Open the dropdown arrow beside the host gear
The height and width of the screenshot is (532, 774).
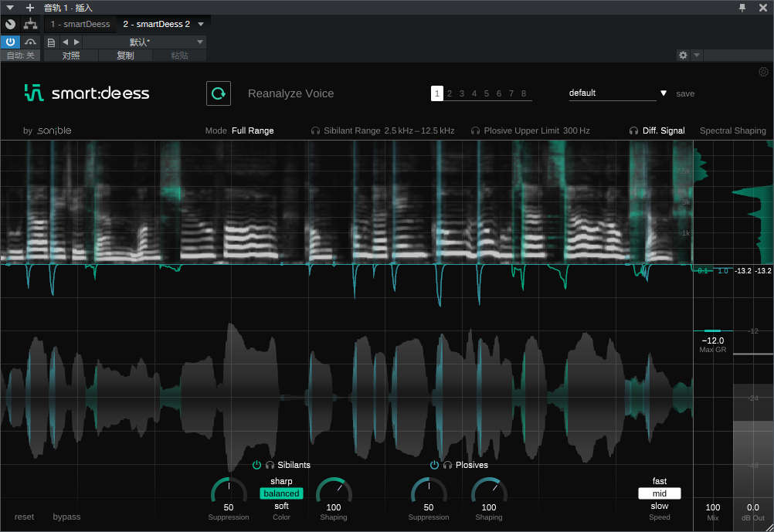[697, 55]
